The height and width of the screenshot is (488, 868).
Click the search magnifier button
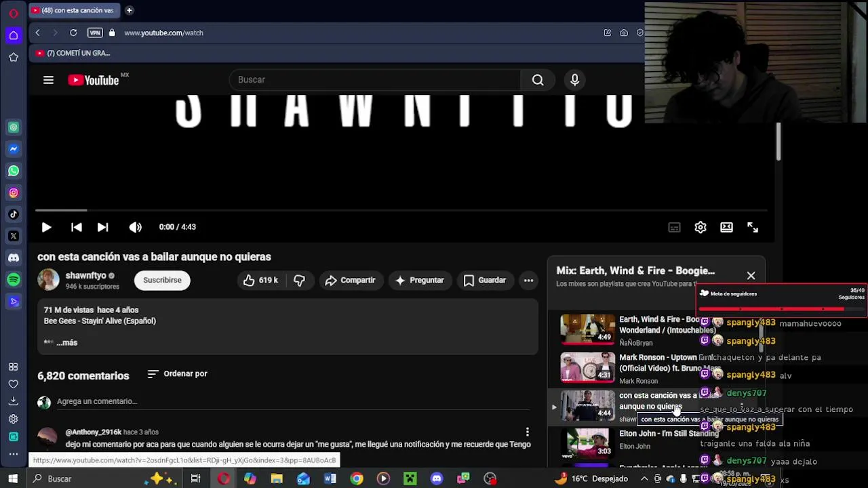coord(538,80)
